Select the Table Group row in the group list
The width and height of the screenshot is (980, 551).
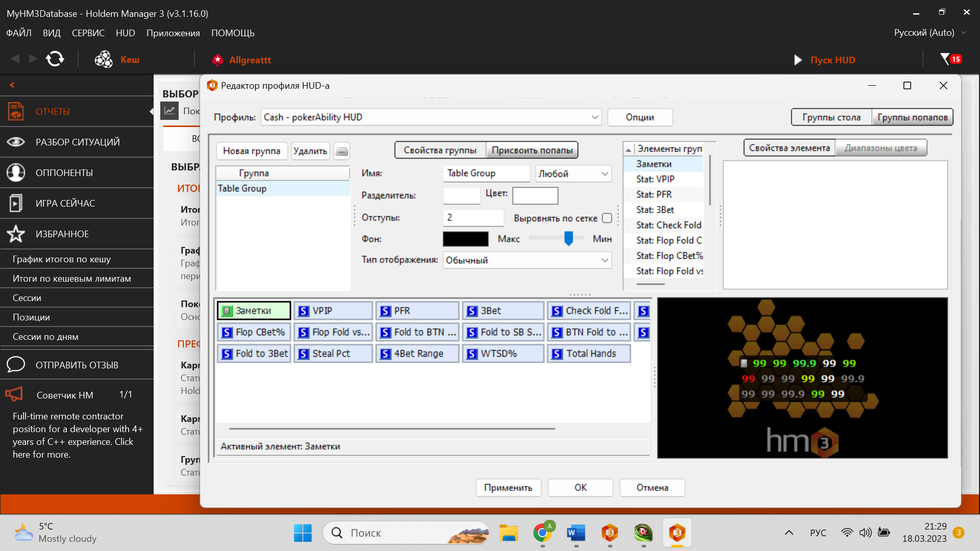(x=283, y=188)
